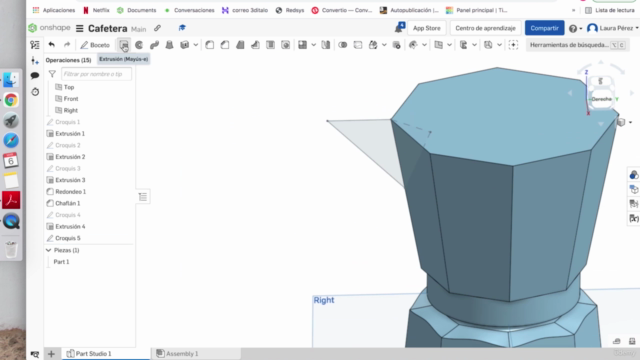Select the Draft tool icon
Image resolution: width=640 pixels, height=360 pixels.
[x=240, y=45]
